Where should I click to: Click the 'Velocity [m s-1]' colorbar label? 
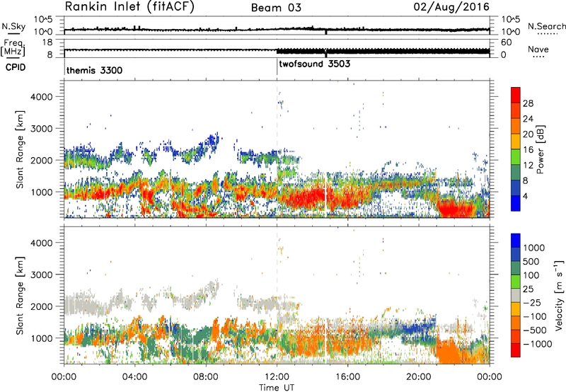[559, 295]
